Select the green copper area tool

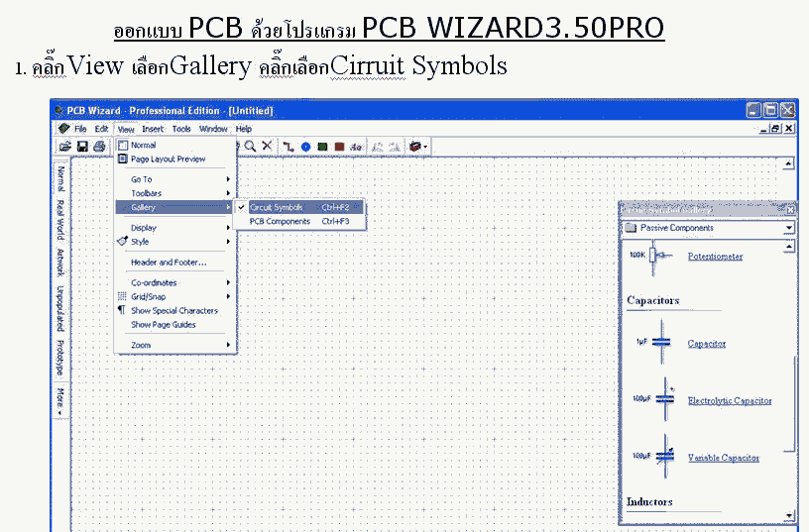pos(322,147)
